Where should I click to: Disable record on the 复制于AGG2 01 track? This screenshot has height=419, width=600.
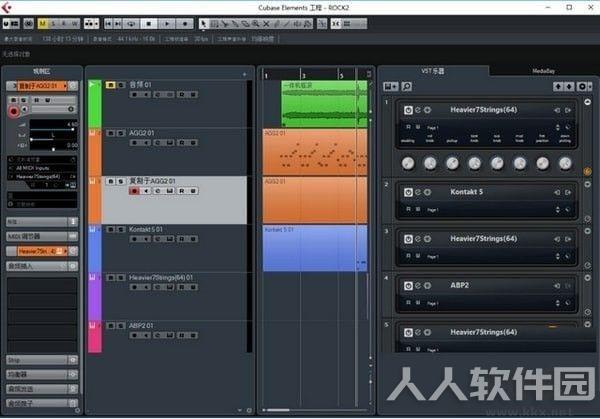click(x=134, y=191)
